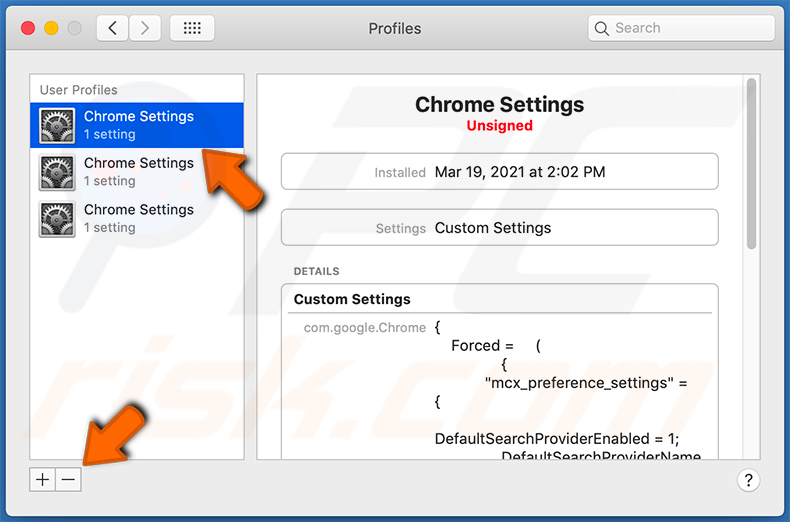The image size is (790, 522).
Task: Click the scrollbar in profile details pane
Action: 751,164
